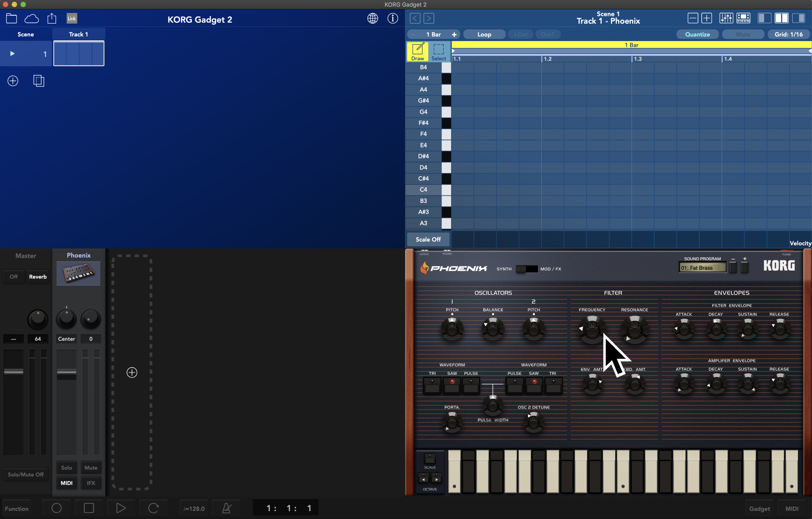Click the Loop button
812x519 pixels.
[484, 34]
